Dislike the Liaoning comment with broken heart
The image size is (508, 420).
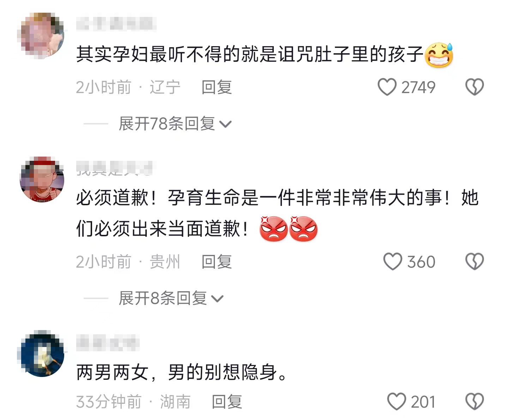click(474, 87)
